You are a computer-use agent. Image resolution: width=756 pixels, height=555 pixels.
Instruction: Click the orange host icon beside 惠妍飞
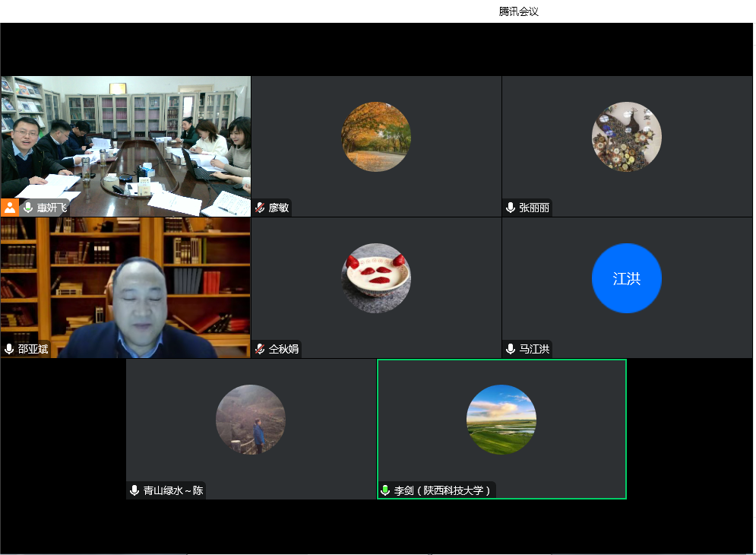click(x=9, y=207)
